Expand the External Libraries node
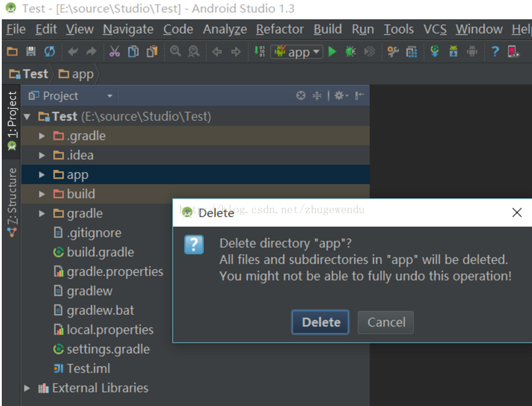This screenshot has width=532, height=406. point(27,388)
